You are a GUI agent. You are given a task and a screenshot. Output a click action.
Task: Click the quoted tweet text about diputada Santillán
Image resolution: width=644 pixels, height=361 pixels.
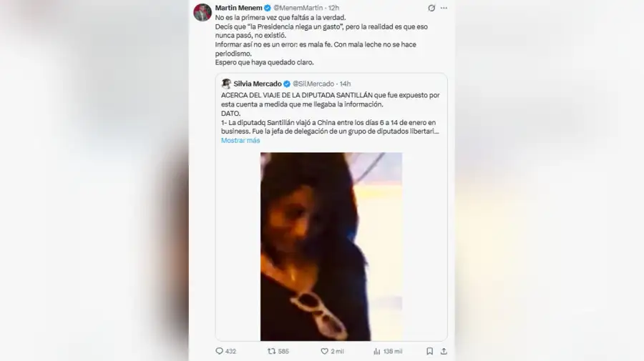330,113
